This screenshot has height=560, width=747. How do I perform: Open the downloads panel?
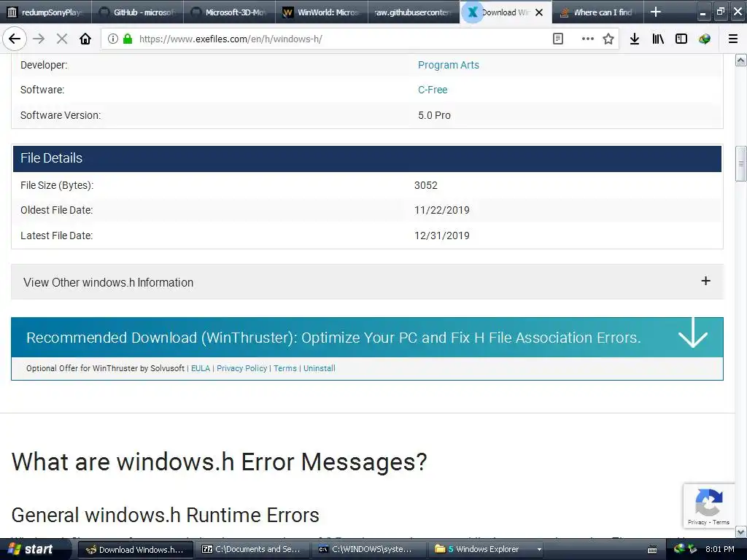[x=635, y=39]
